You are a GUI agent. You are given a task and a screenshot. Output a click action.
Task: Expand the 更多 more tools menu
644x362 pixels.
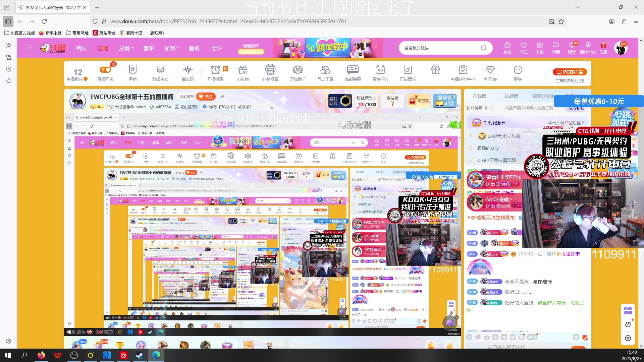pyautogui.click(x=518, y=73)
